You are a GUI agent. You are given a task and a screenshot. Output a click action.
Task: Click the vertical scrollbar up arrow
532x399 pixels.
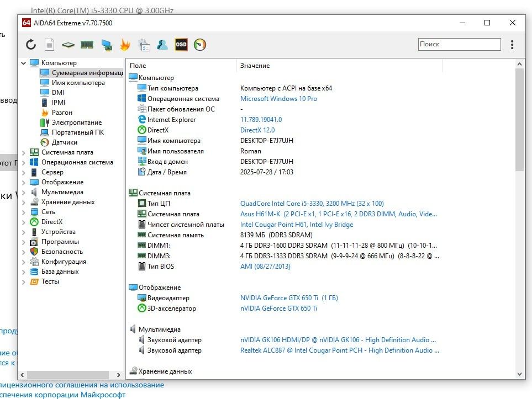click(519, 64)
